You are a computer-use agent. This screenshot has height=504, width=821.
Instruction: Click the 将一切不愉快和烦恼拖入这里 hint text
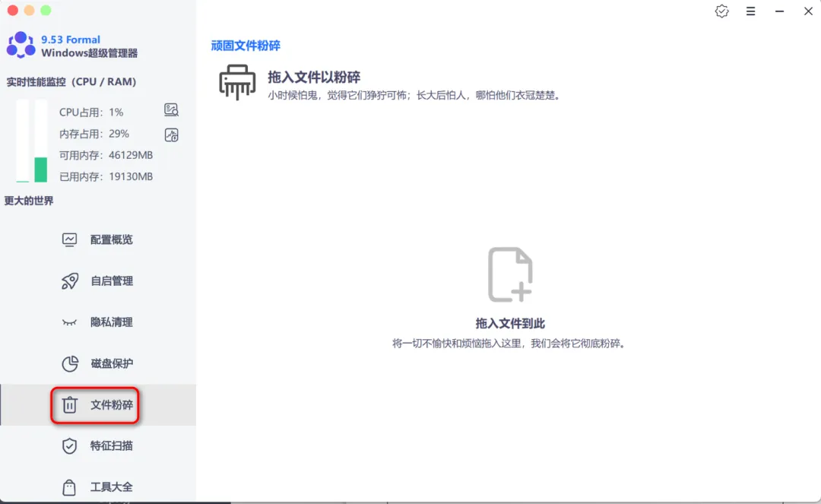pyautogui.click(x=509, y=344)
